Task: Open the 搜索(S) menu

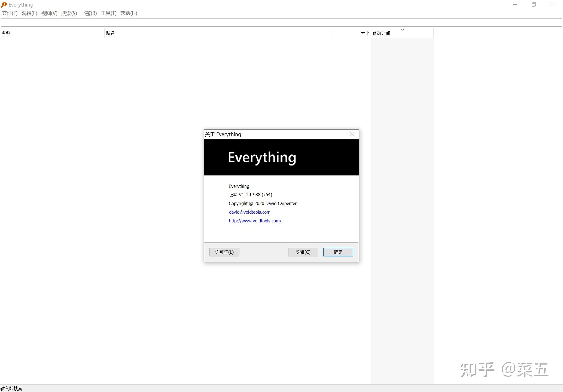Action: coord(69,13)
